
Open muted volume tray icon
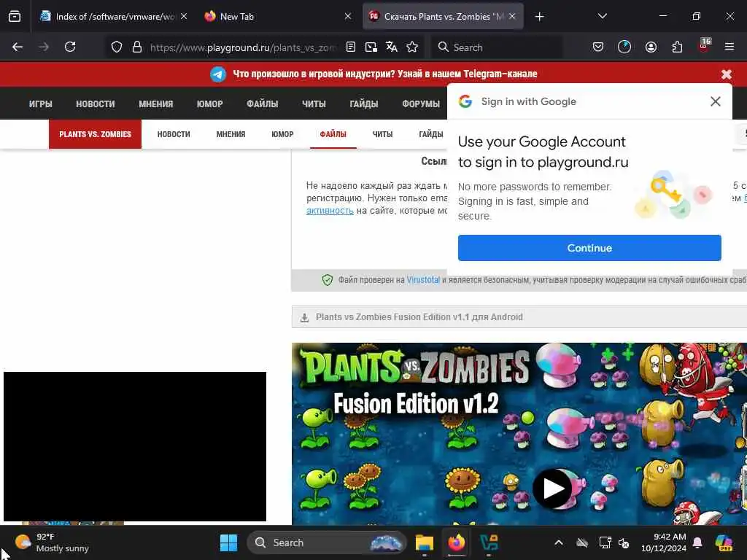coord(624,542)
